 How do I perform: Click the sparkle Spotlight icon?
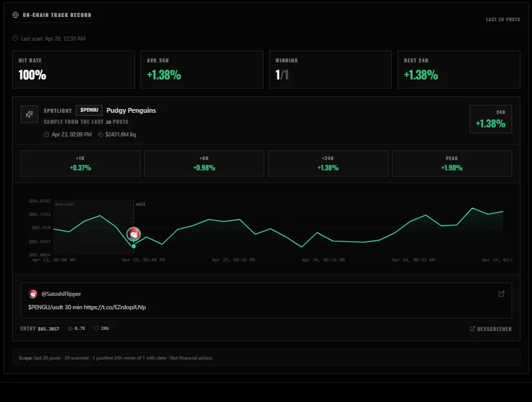(30, 114)
